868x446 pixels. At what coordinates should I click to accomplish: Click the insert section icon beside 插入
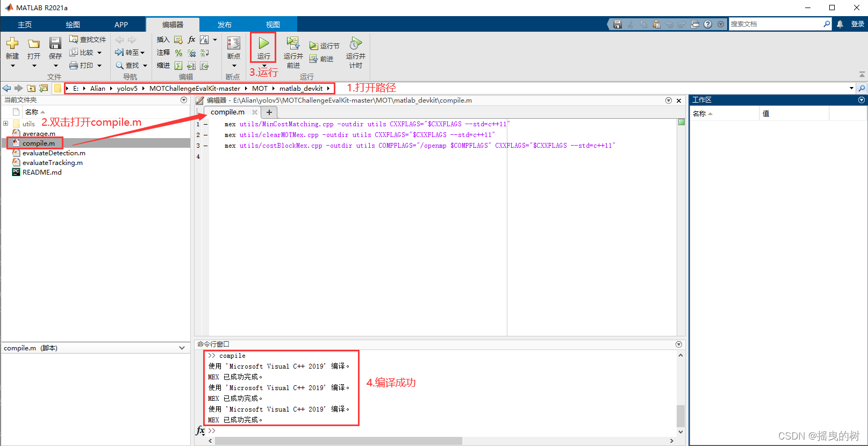(x=178, y=40)
